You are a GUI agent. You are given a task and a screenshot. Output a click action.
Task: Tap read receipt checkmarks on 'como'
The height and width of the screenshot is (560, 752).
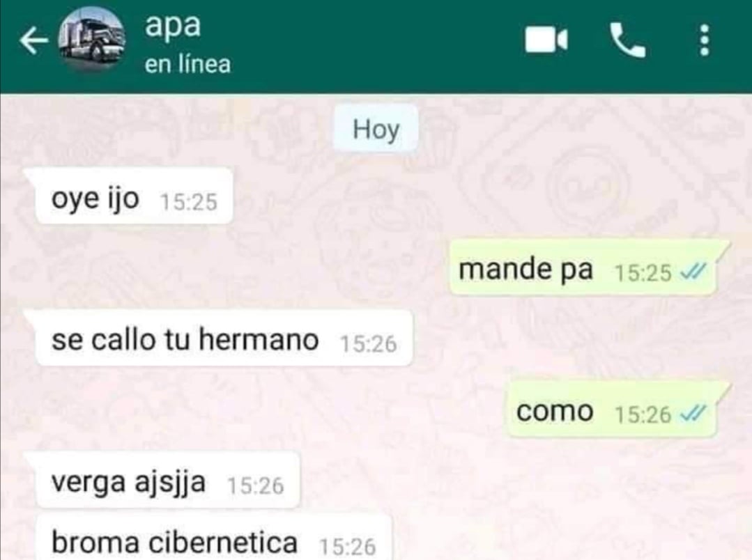[694, 414]
